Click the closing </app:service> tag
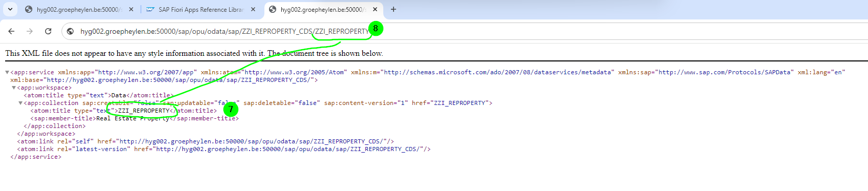Viewport: 868px width, 191px height. 36,157
